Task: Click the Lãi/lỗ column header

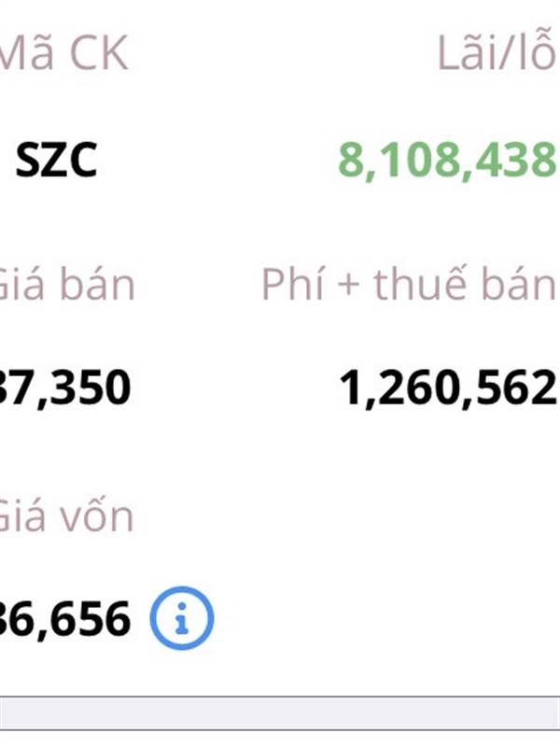Action: (x=497, y=54)
